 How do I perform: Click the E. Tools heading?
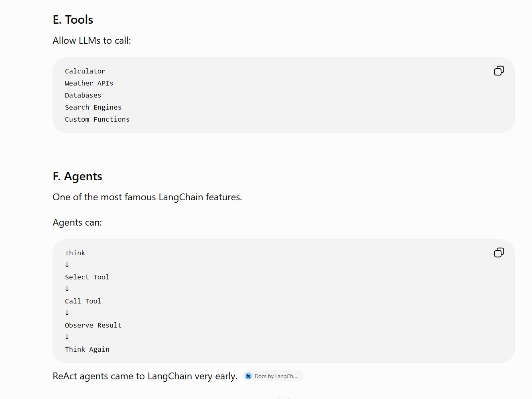pos(73,20)
